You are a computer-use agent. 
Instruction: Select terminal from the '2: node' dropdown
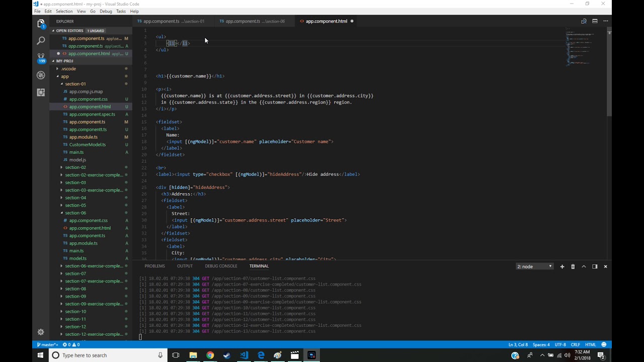534,266
